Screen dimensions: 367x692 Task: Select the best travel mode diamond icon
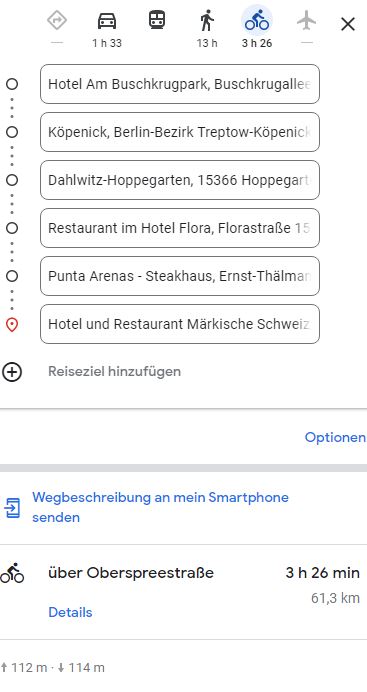57,21
